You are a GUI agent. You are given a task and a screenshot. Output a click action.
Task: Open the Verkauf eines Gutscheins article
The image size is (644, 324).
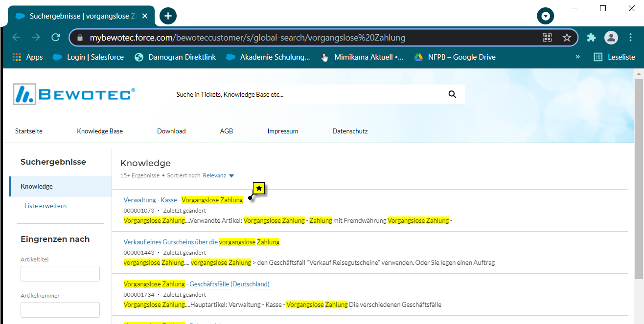201,242
